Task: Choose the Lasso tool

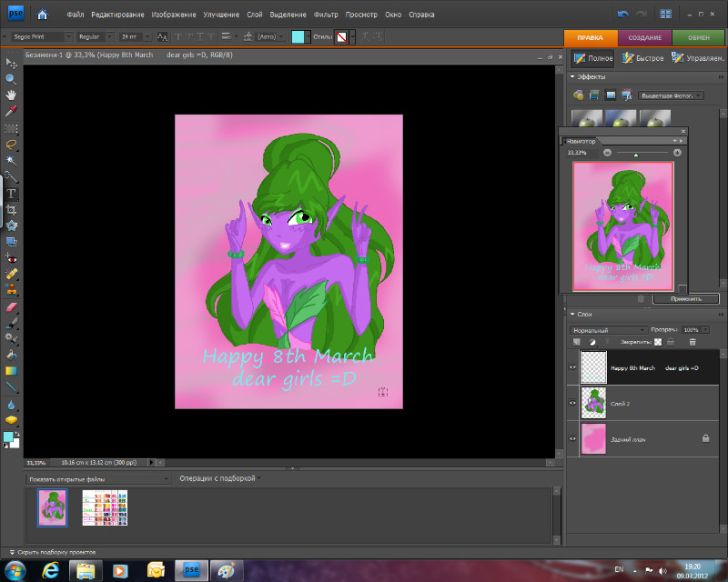Action: (x=12, y=144)
